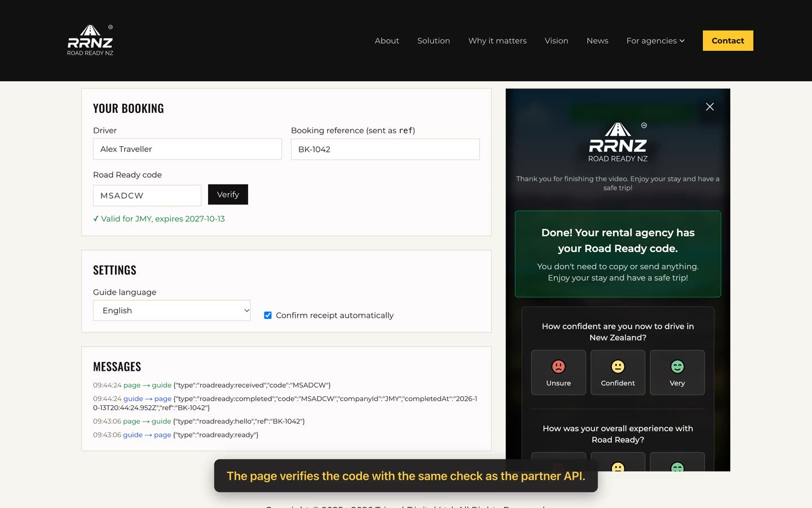
Task: Click the YOUR BOOKING heading
Action: (x=129, y=108)
